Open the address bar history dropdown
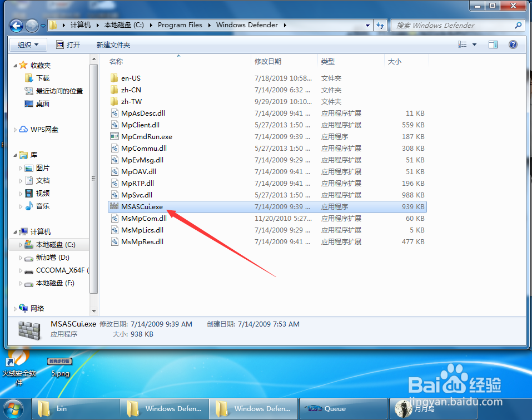 pyautogui.click(x=367, y=25)
